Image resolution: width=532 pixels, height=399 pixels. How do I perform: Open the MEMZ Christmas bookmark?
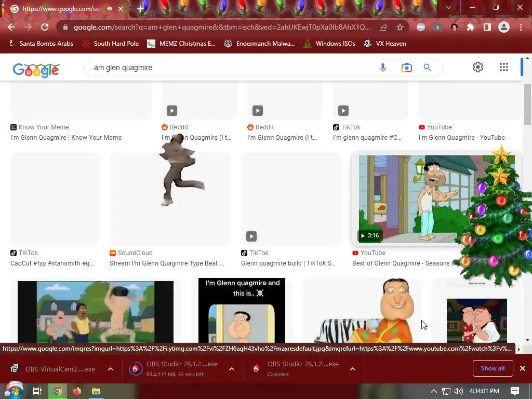(181, 44)
